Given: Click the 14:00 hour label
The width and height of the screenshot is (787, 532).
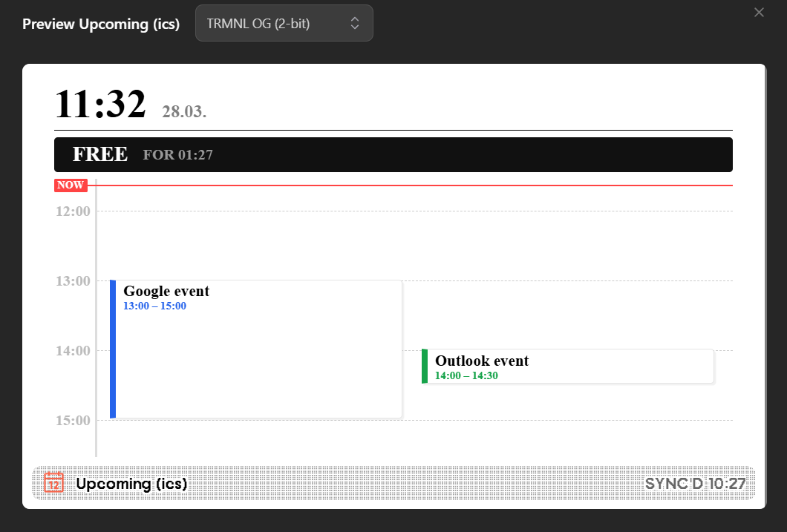Looking at the screenshot, I should coord(74,350).
